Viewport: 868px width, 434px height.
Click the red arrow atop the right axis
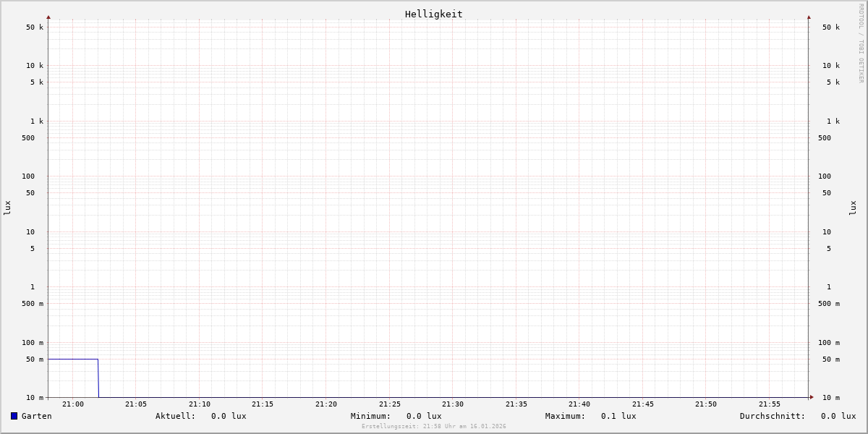tap(809, 17)
